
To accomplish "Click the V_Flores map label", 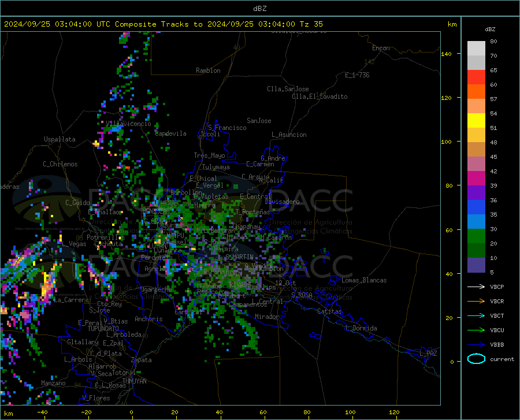I will (96, 398).
